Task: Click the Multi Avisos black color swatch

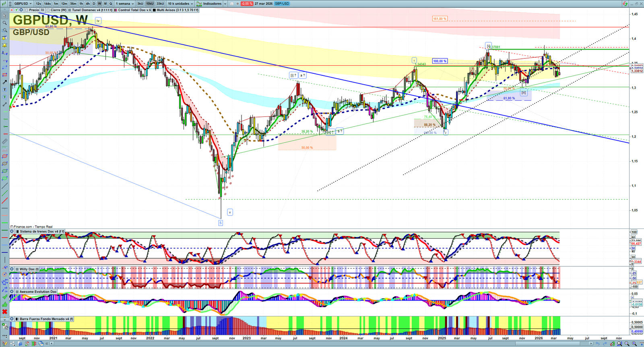Action: coord(154,10)
